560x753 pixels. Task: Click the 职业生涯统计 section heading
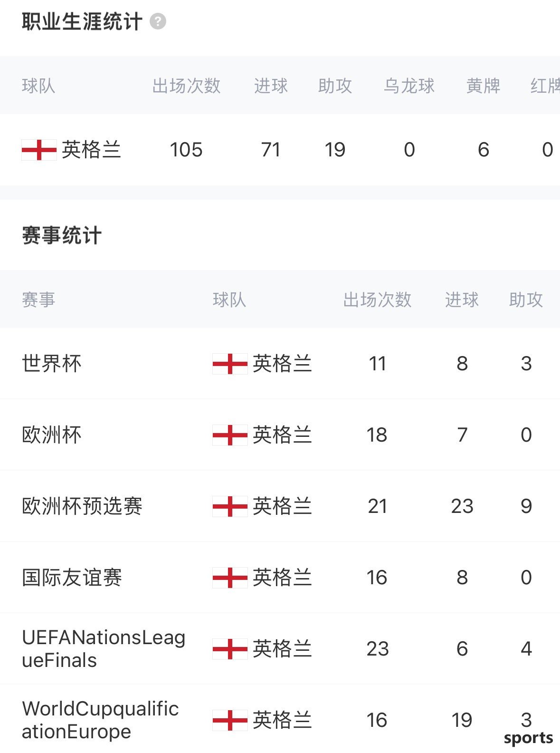[82, 22]
